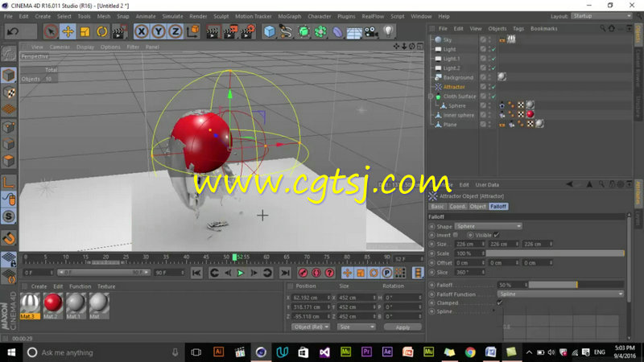Image resolution: width=644 pixels, height=362 pixels.
Task: Add a light object
Action: [x=388, y=31]
